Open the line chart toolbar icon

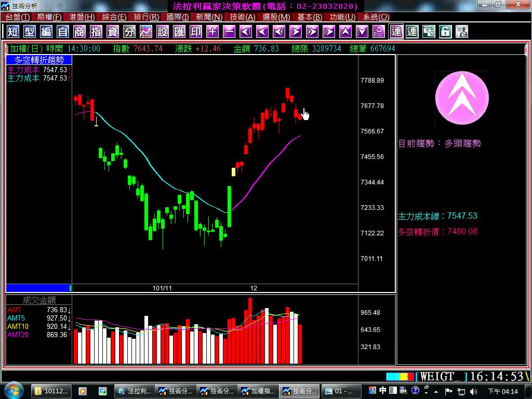(146, 32)
